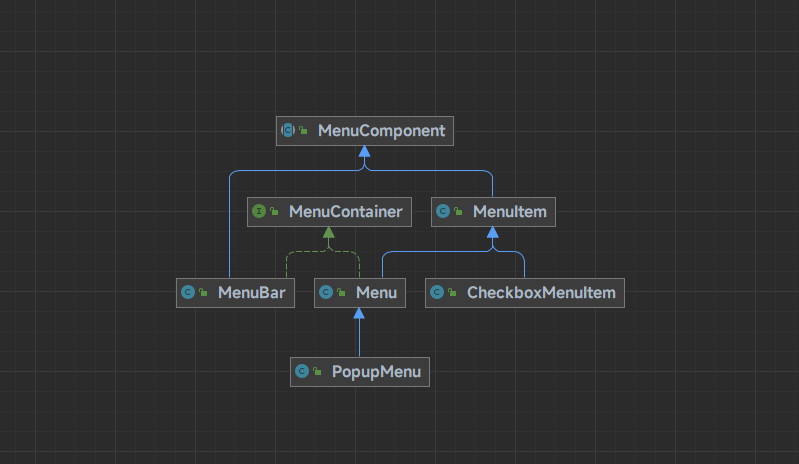Click the blue inheritance arrowhead below MenuComponent
The image size is (799, 464).
coord(365,152)
